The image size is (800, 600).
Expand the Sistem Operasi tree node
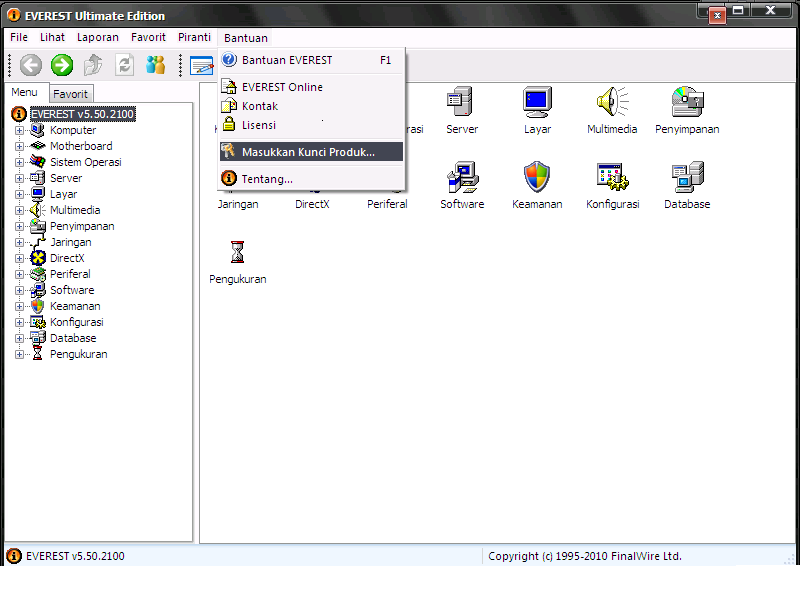(19, 162)
